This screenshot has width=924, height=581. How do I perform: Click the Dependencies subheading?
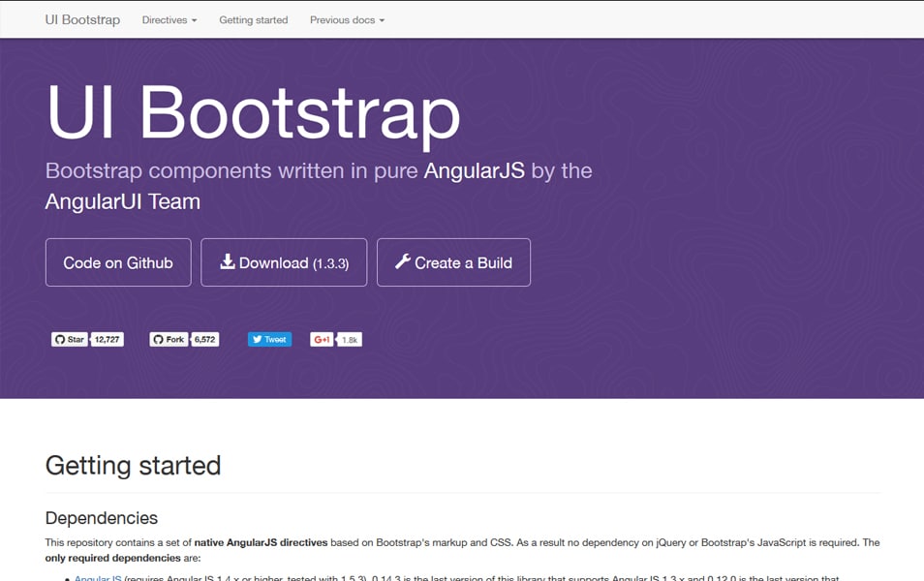coord(102,518)
